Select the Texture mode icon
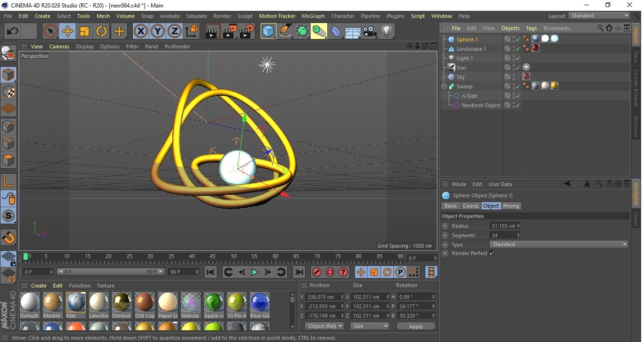Screen dimensions: 644x342 click(x=8, y=92)
